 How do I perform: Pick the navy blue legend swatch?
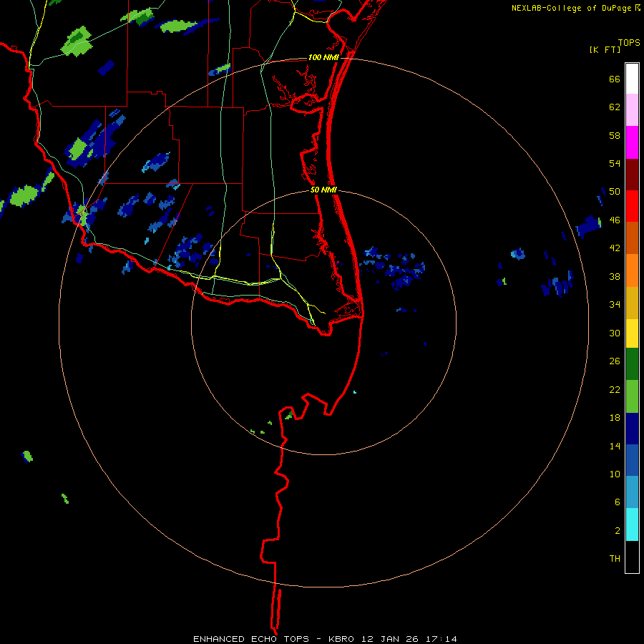(632, 429)
